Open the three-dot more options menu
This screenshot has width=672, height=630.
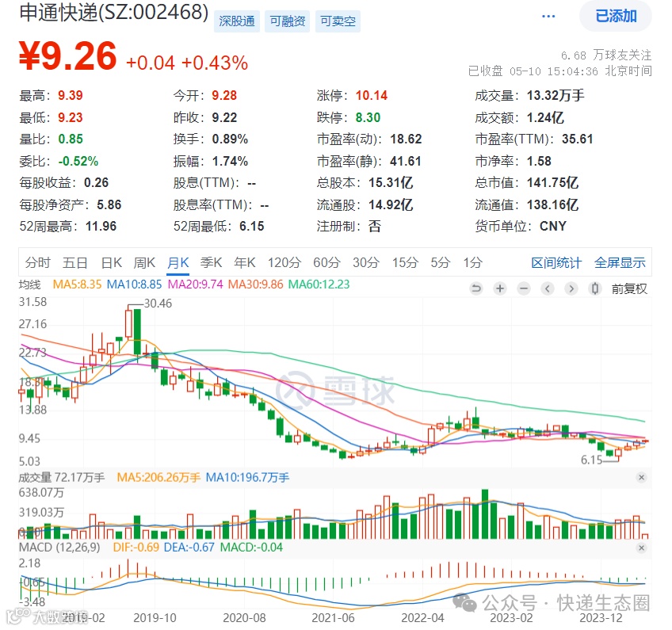pos(548,17)
